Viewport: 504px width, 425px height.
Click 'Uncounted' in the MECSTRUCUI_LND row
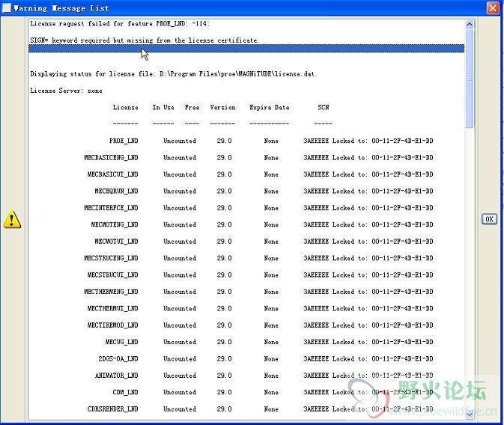pyautogui.click(x=179, y=275)
